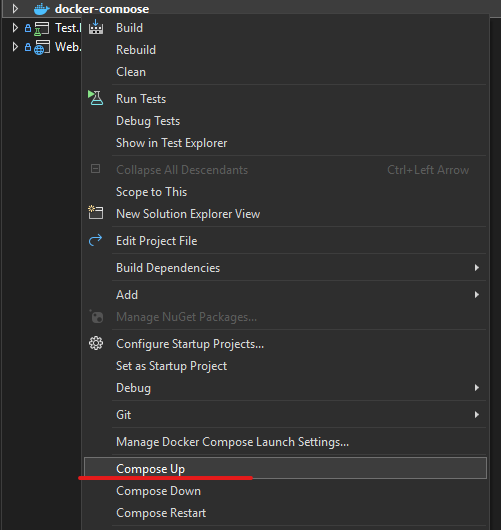
Task: Expand the docker-compose tree node
Action: (x=15, y=9)
